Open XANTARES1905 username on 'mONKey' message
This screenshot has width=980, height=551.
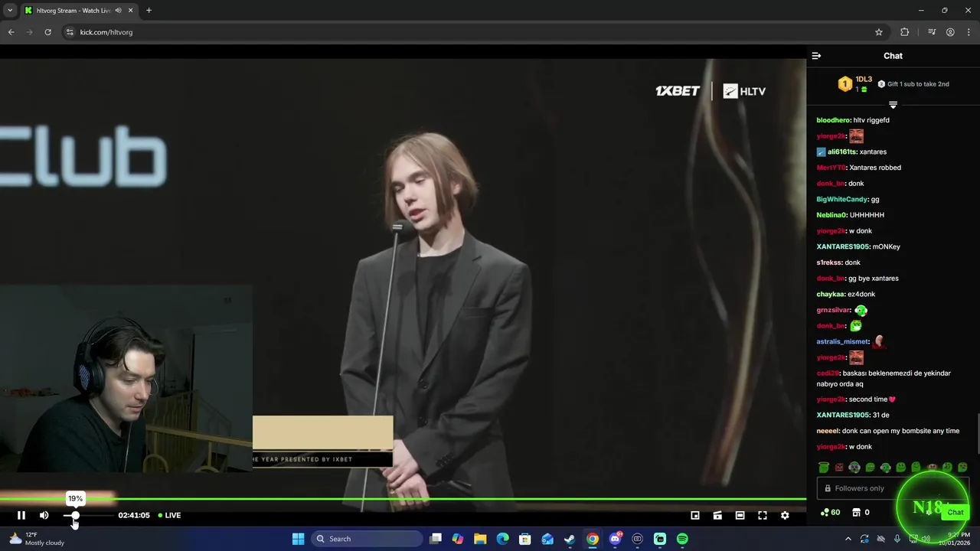[x=843, y=246]
